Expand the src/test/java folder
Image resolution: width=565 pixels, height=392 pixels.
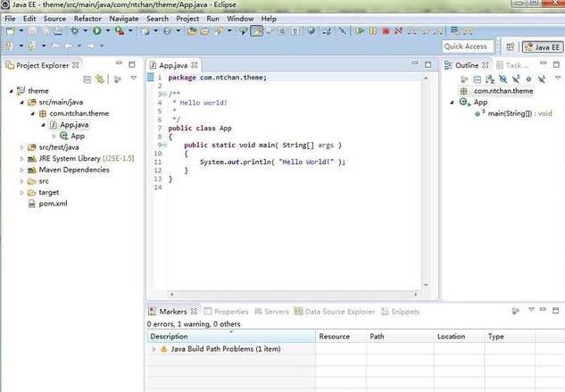(x=20, y=147)
